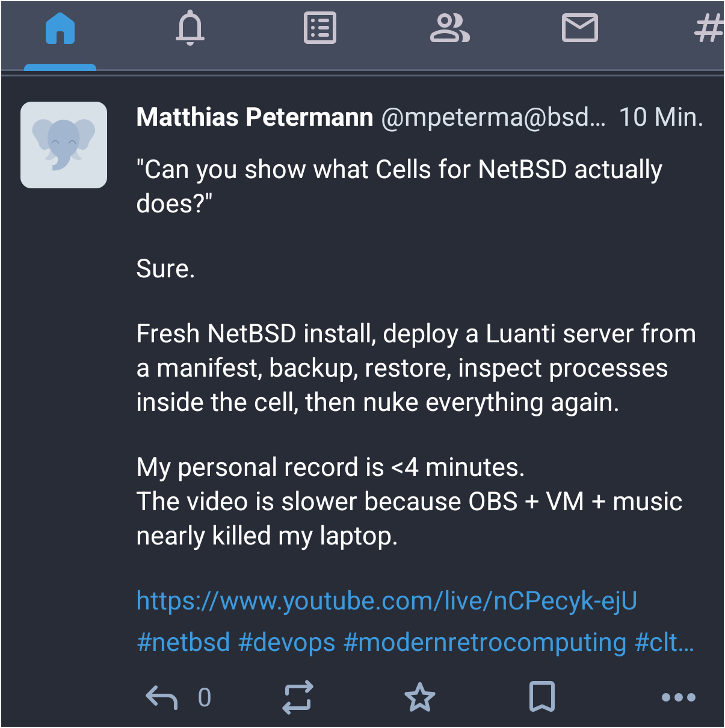This screenshot has height=728, width=725.
Task: Open the YouTube live video link
Action: (386, 600)
